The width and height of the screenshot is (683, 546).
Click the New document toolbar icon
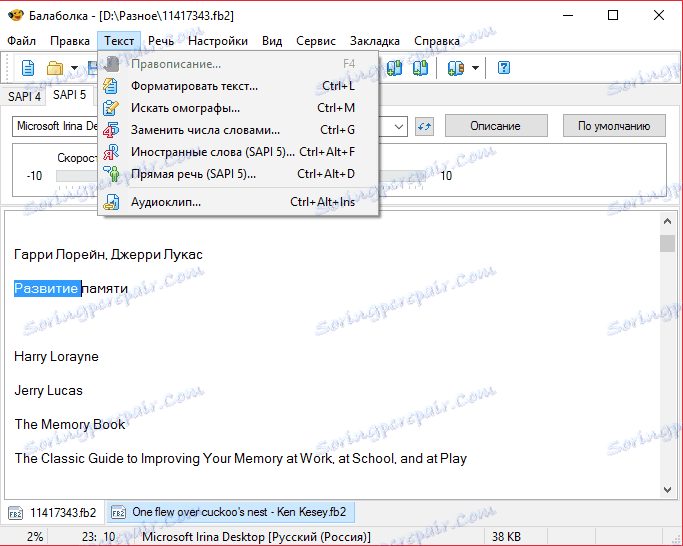coord(28,68)
